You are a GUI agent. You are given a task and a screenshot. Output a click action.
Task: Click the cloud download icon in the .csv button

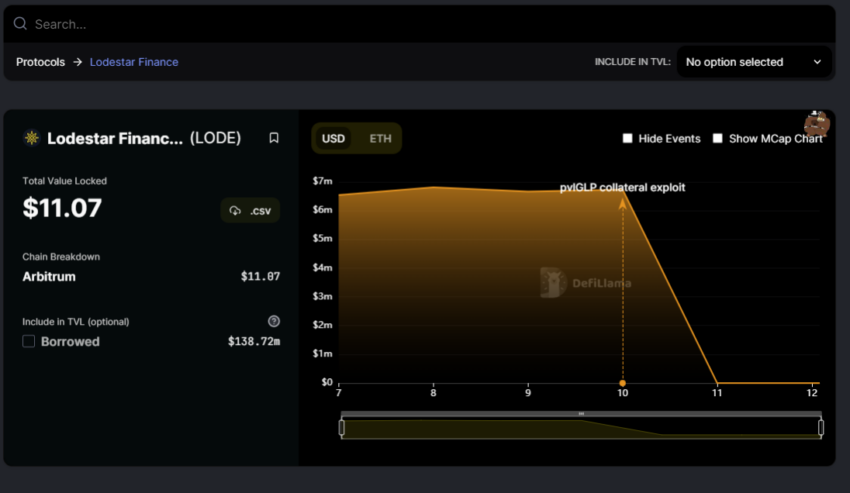235,210
